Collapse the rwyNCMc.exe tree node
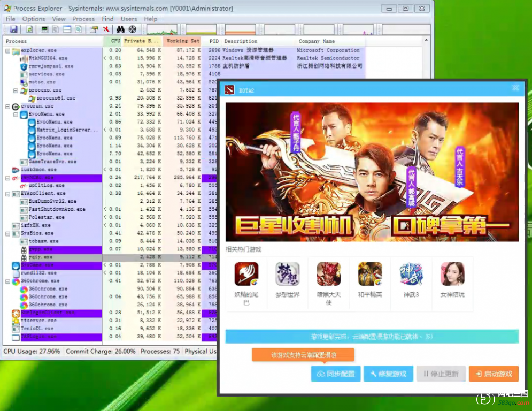The height and width of the screenshot is (411, 532). tap(7, 178)
